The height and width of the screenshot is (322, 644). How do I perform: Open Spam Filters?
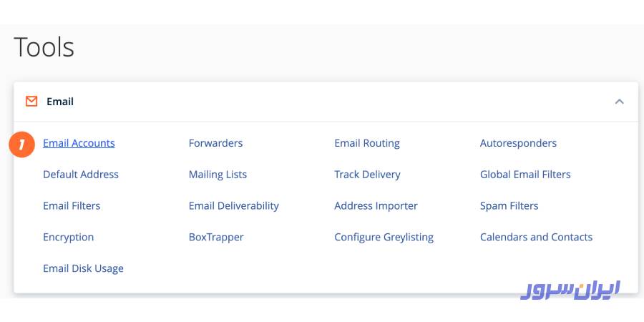[x=509, y=206]
